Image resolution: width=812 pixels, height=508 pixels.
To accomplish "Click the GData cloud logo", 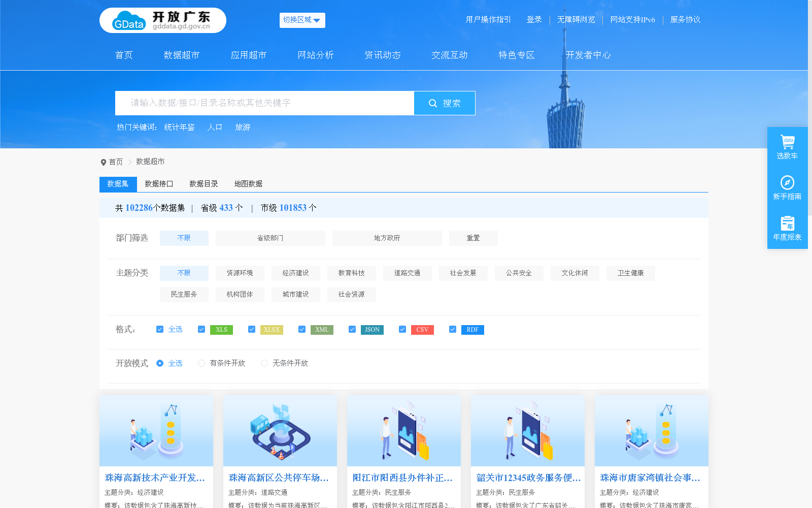I will 128,20.
